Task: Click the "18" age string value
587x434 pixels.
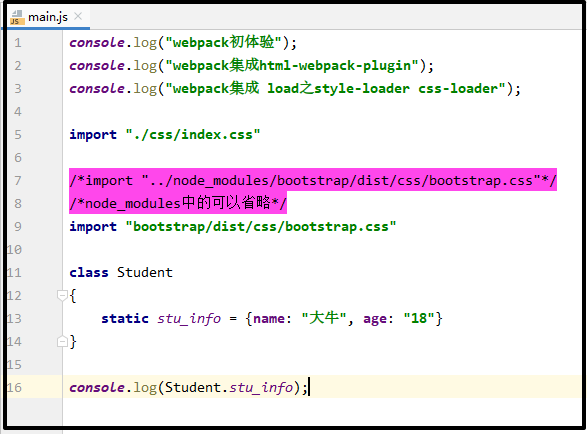Action: tap(419, 319)
